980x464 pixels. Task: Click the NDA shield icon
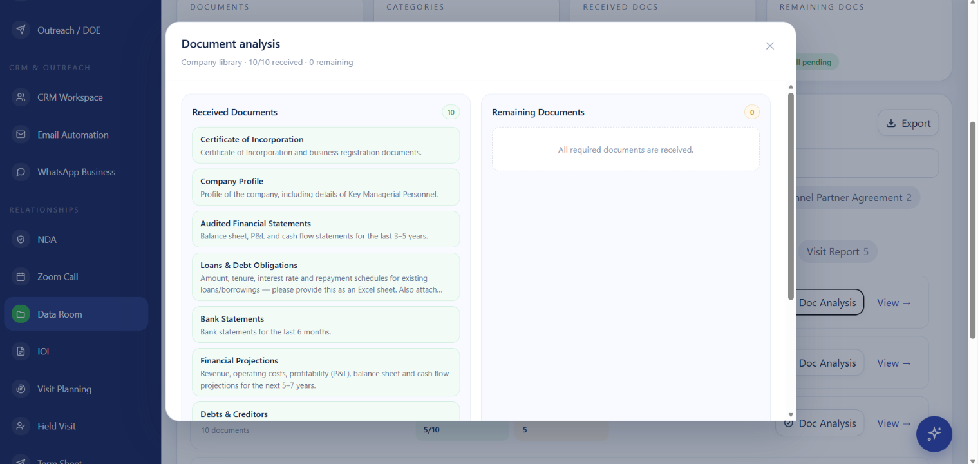click(x=21, y=239)
